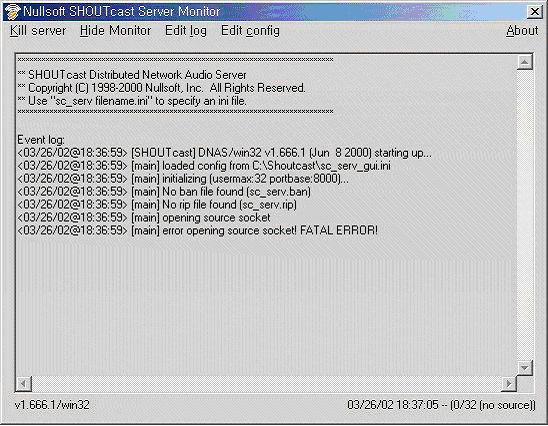Click the FATAL ERROR log line
548x426 pixels.
coord(197,231)
